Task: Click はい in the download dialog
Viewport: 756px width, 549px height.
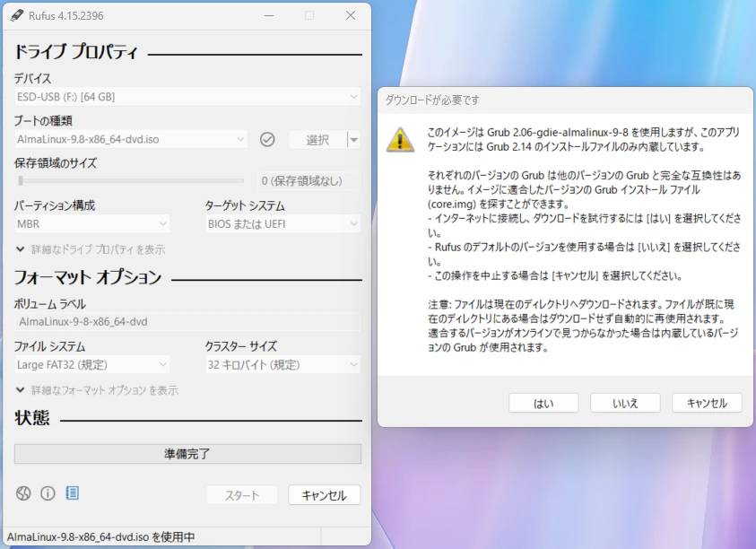Action: (x=543, y=404)
